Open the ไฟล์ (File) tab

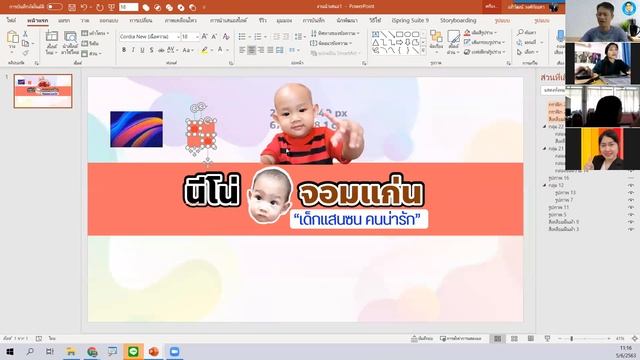point(11,20)
